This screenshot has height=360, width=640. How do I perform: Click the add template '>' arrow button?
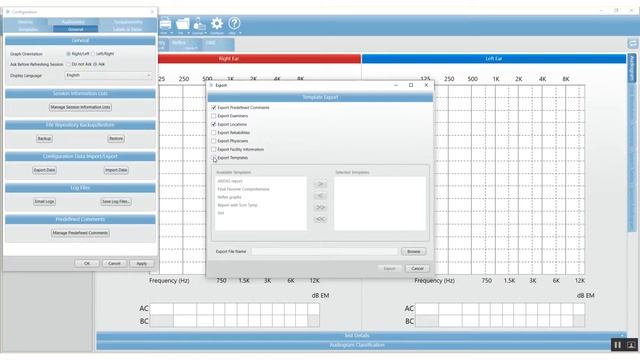[320, 184]
